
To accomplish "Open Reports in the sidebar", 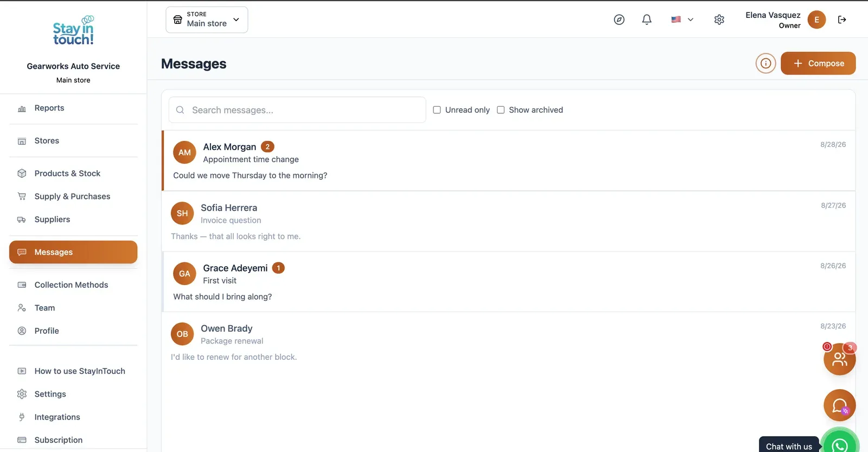I will pyautogui.click(x=73, y=108).
